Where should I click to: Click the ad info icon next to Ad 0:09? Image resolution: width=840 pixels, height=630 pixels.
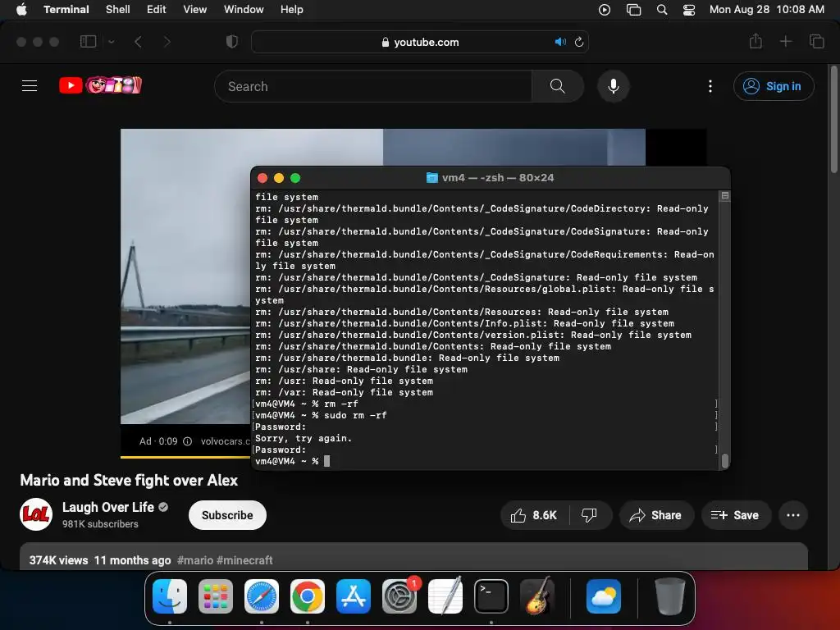pyautogui.click(x=188, y=441)
